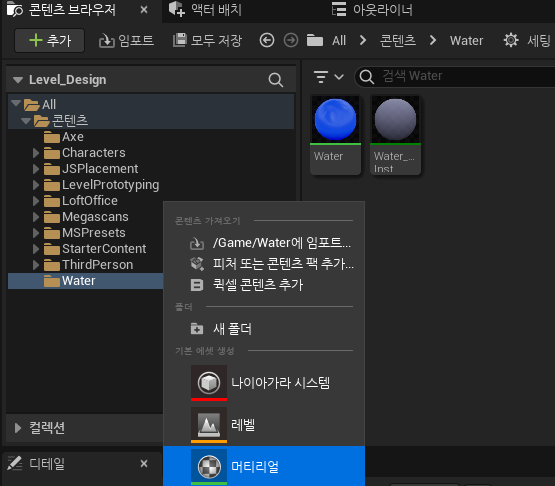
Task: Expand the StarterContent folder
Action: 35,249
